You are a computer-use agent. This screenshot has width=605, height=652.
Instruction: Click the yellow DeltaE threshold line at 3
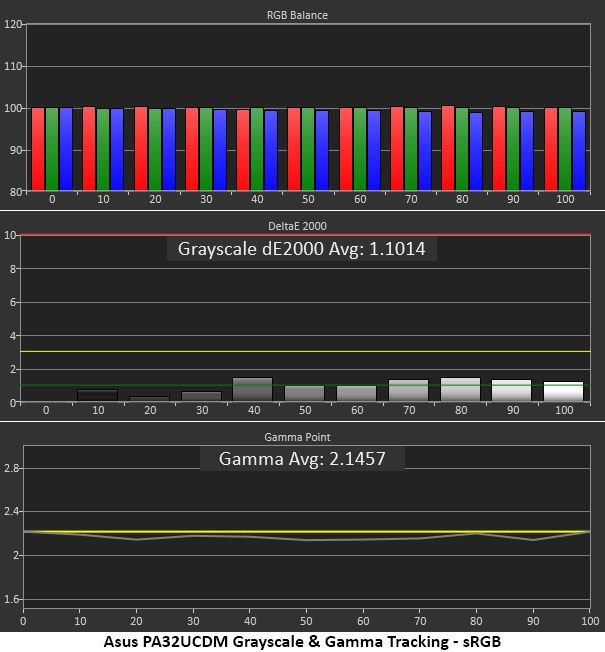tap(305, 351)
